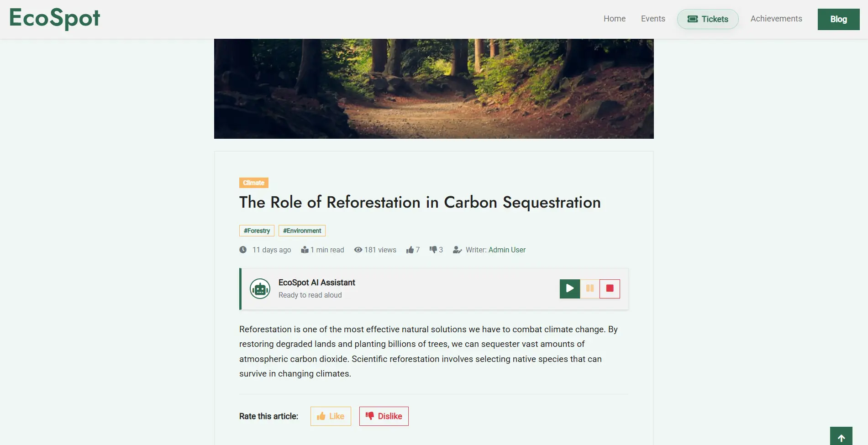Image resolution: width=868 pixels, height=445 pixels.
Task: Click the clock icon beside 11 days ago
Action: (x=243, y=250)
